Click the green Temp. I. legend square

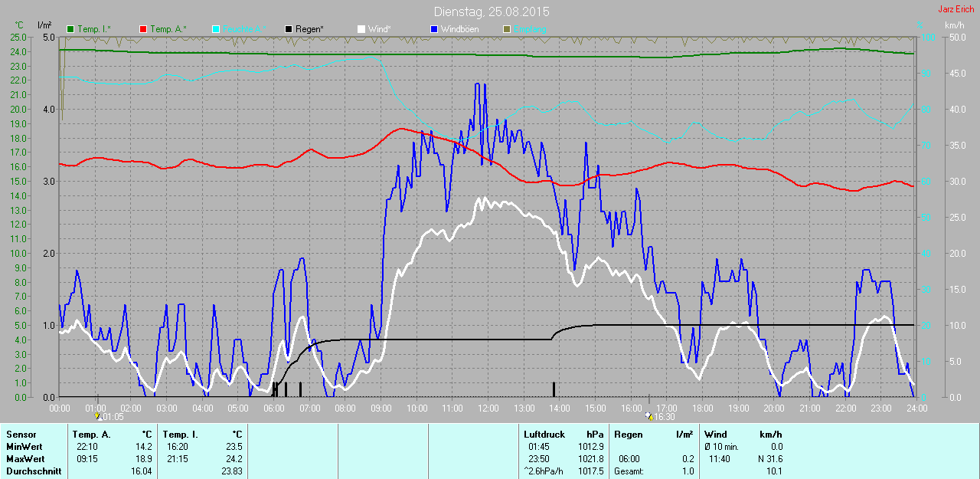pos(70,29)
